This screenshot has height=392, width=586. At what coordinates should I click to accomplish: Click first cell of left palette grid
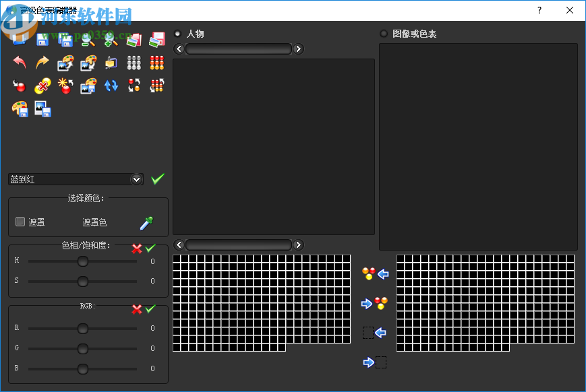[177, 259]
